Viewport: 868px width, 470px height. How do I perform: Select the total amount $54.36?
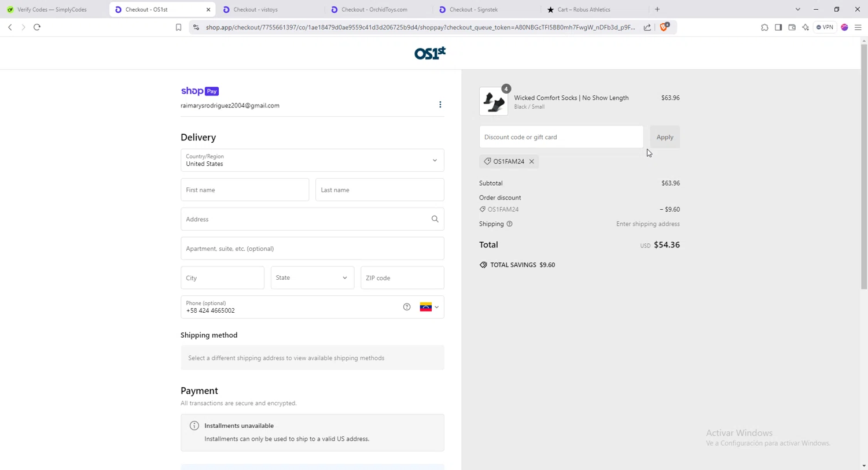667,245
